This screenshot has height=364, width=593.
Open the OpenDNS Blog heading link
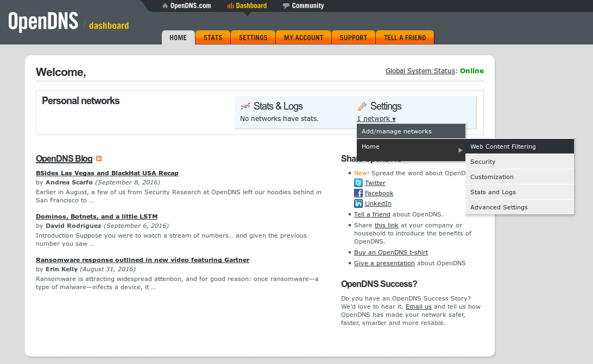coord(64,159)
